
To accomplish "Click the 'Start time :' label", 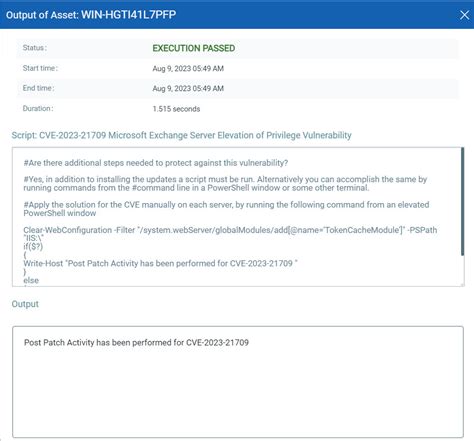I will [x=40, y=68].
